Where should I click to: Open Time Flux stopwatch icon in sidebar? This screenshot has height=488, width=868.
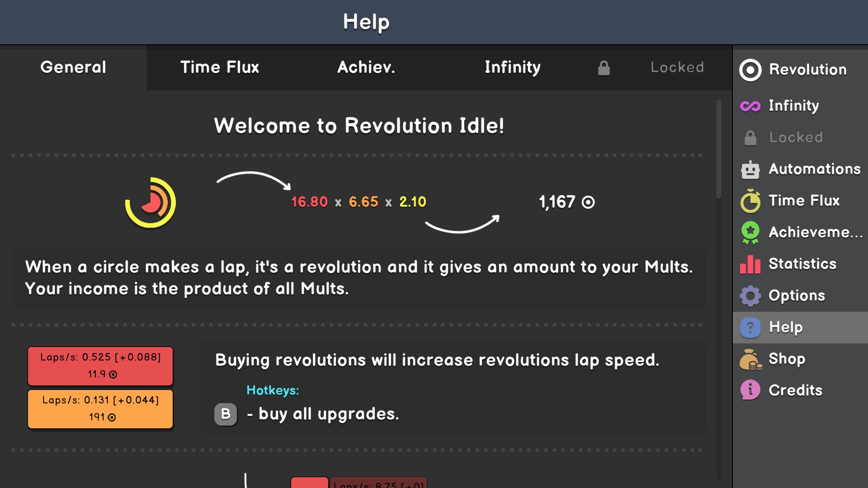pos(750,201)
